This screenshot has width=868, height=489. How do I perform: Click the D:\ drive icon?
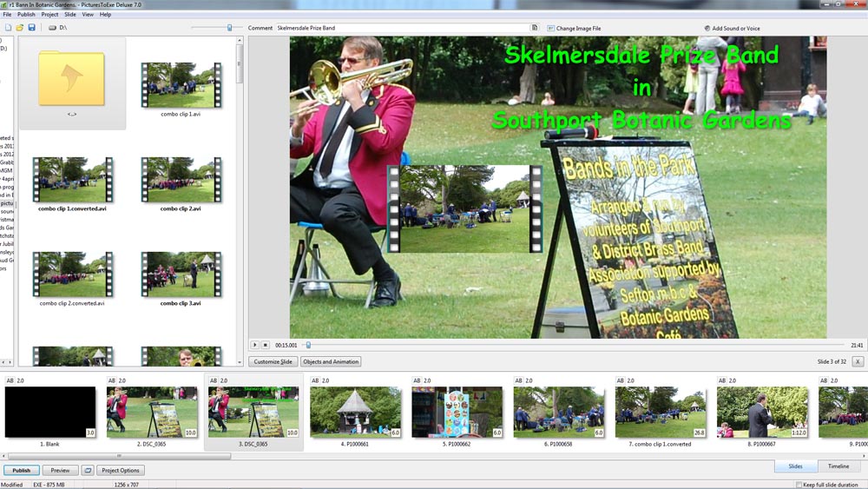pos(52,28)
